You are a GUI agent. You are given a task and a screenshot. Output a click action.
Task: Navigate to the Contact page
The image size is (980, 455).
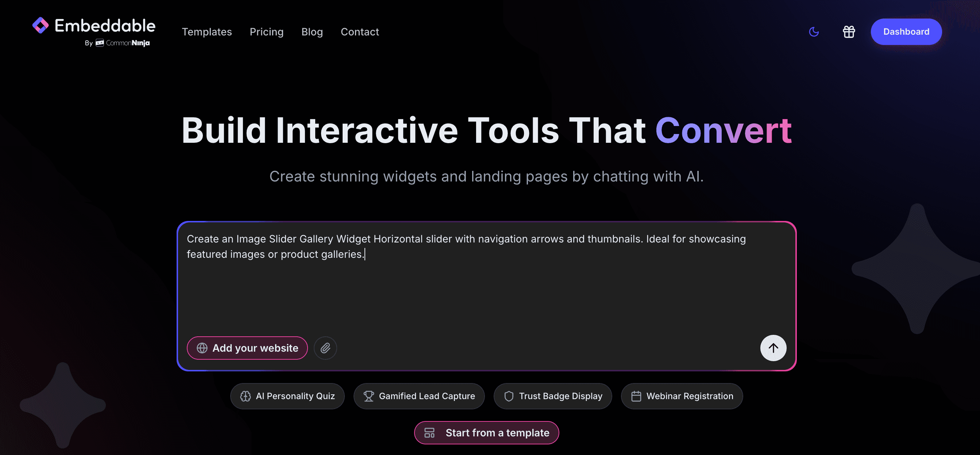pos(359,32)
